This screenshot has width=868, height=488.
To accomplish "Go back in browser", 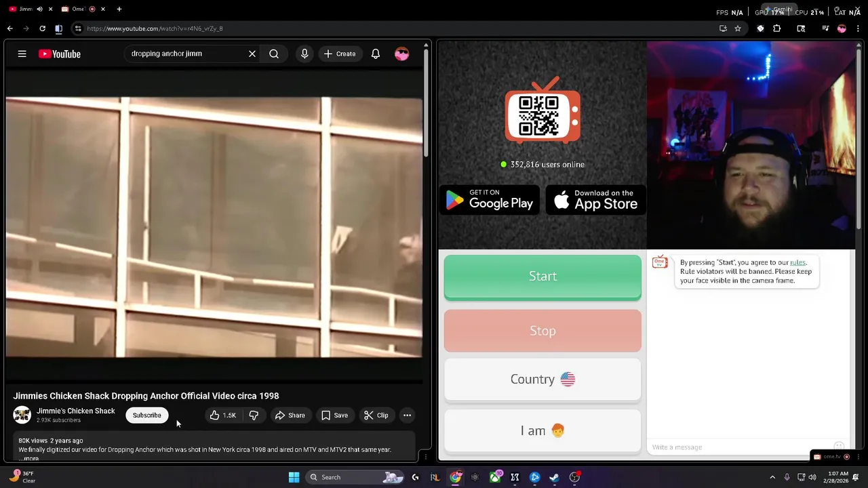I will pyautogui.click(x=9, y=28).
